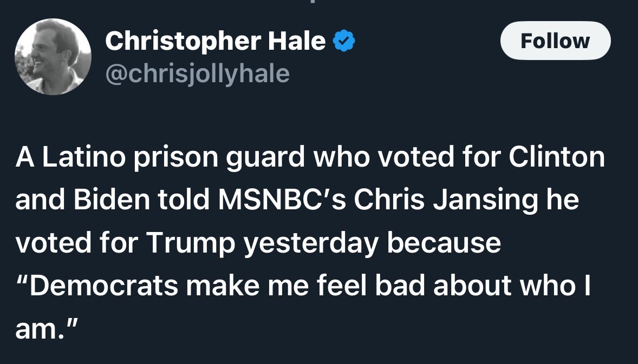
Task: Click the thread connector line above the tweet
Action: click(x=318, y=2)
